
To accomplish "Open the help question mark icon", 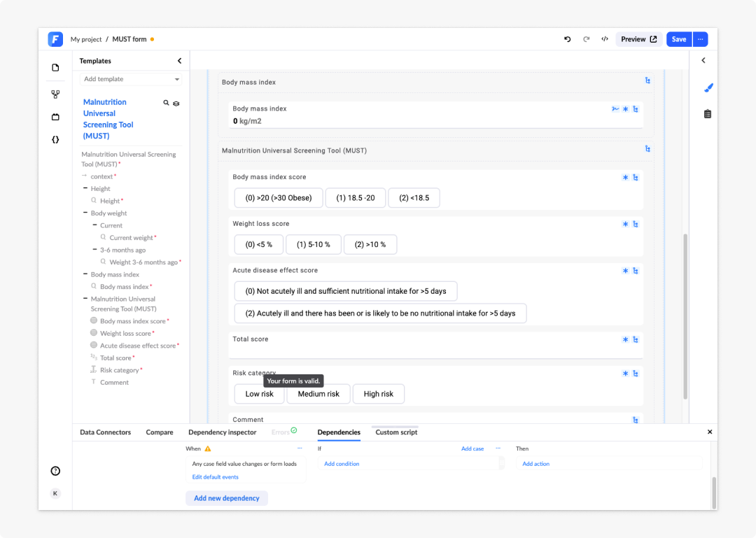I will (x=55, y=471).
